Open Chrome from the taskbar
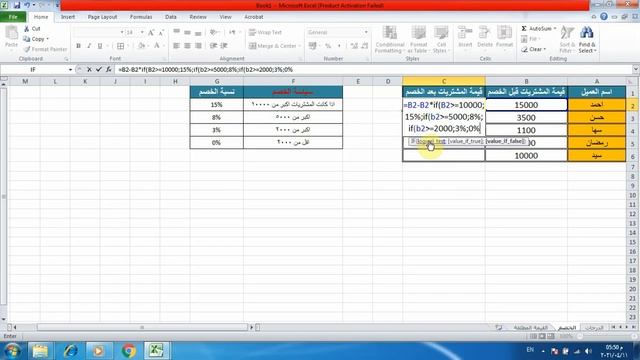 click(x=128, y=351)
